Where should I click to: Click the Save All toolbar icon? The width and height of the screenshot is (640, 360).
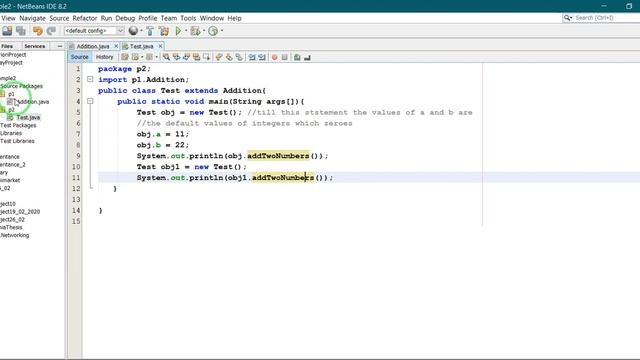click(21, 31)
